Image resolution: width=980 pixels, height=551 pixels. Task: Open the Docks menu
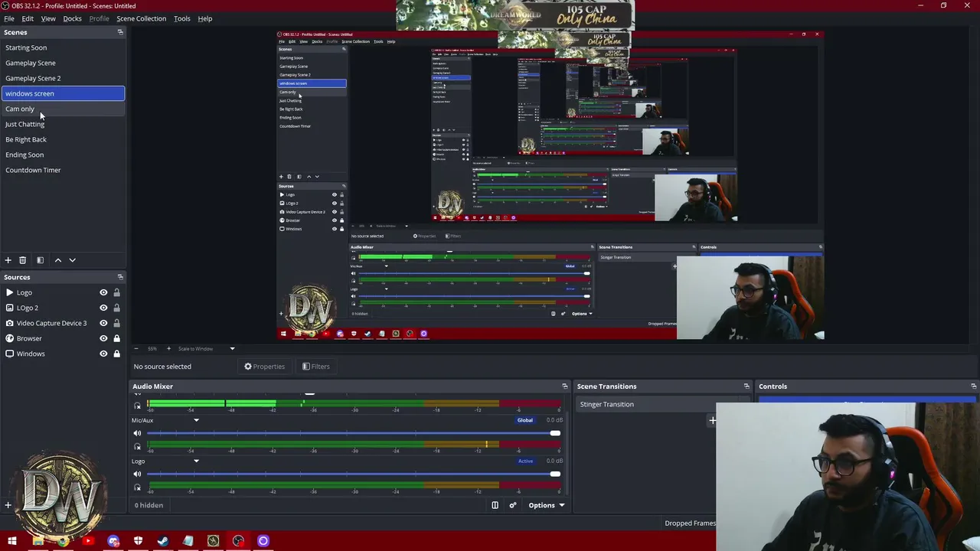(x=72, y=18)
